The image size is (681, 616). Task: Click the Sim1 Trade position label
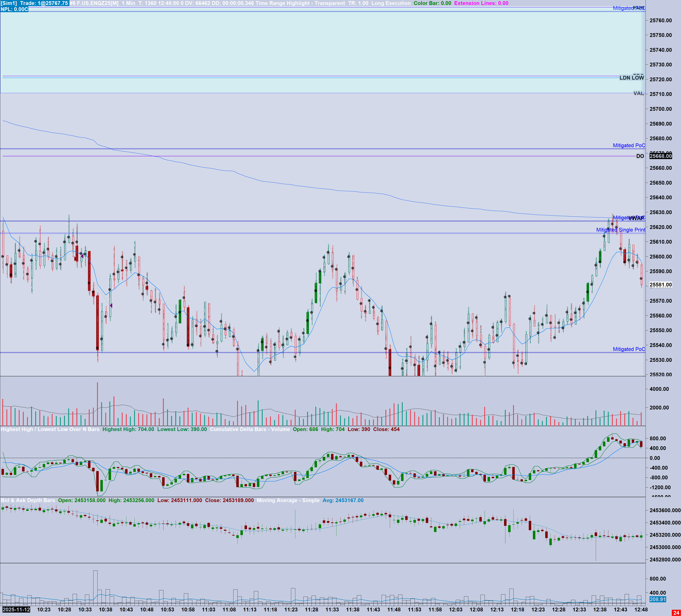[35, 3]
